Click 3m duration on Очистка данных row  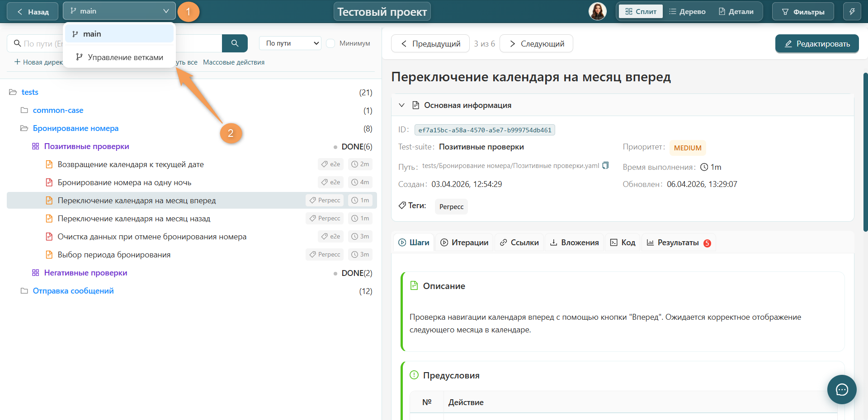360,236
